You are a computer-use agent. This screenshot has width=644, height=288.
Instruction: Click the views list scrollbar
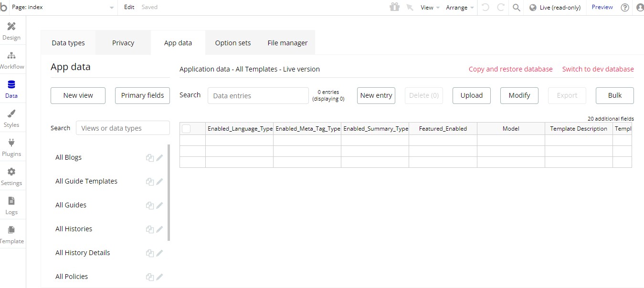point(169,193)
